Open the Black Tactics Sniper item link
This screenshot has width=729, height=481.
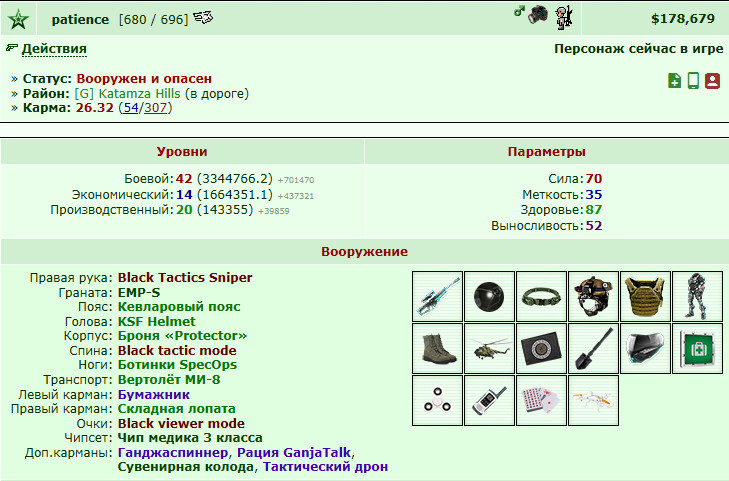(185, 277)
